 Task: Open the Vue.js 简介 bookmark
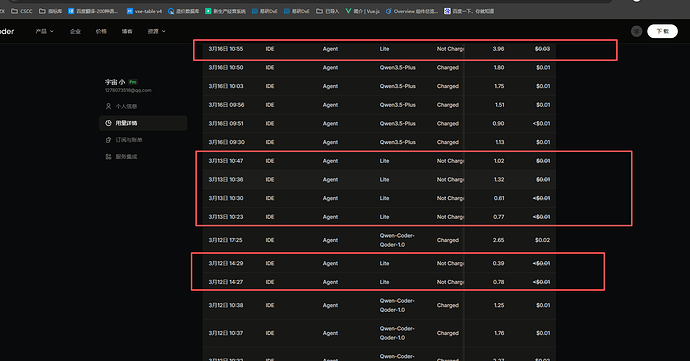363,11
